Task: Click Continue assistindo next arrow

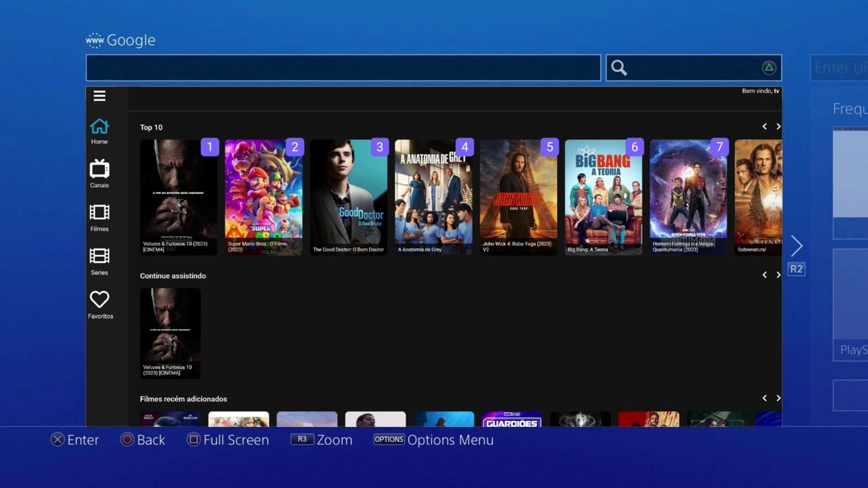Action: (778, 275)
